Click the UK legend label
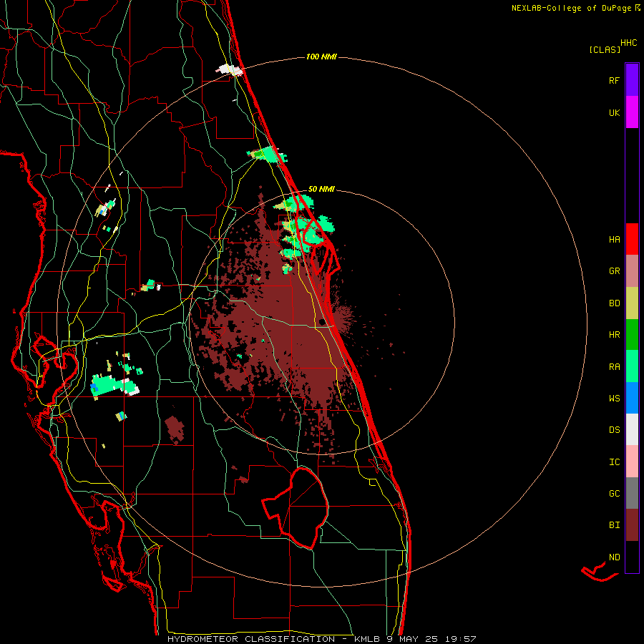 (614, 112)
